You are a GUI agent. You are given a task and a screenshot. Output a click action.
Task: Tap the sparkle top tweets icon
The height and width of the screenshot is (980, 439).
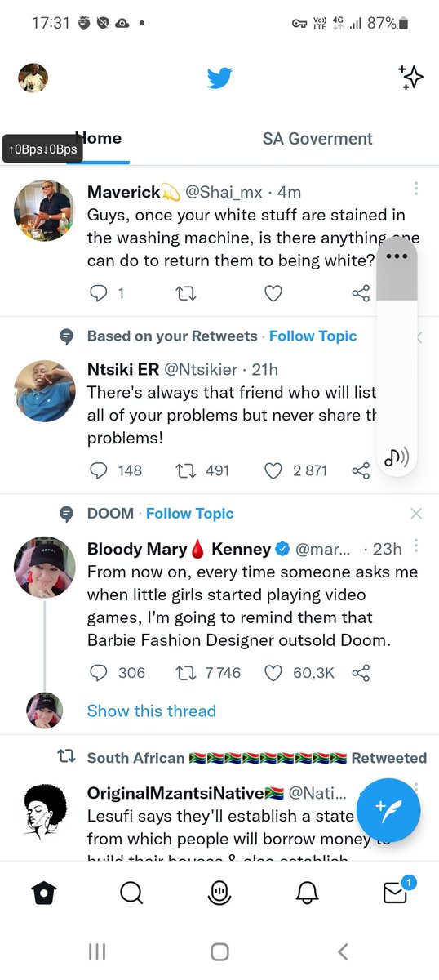[x=411, y=77]
